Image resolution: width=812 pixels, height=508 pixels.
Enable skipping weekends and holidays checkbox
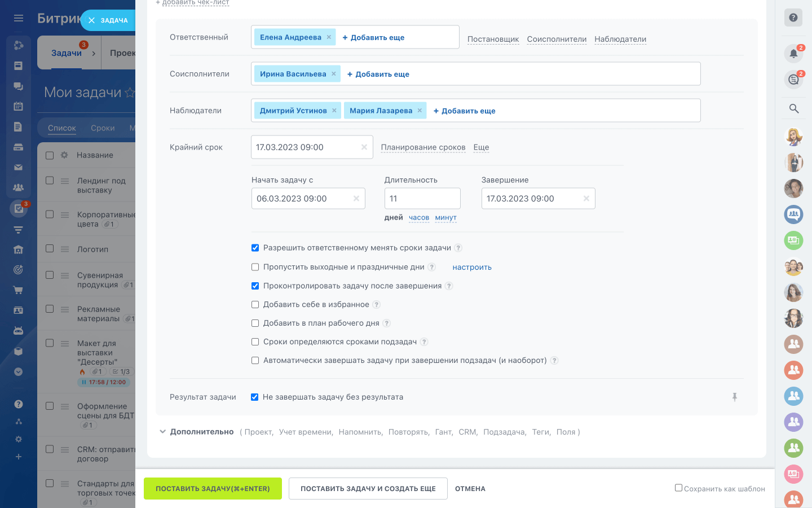point(255,266)
